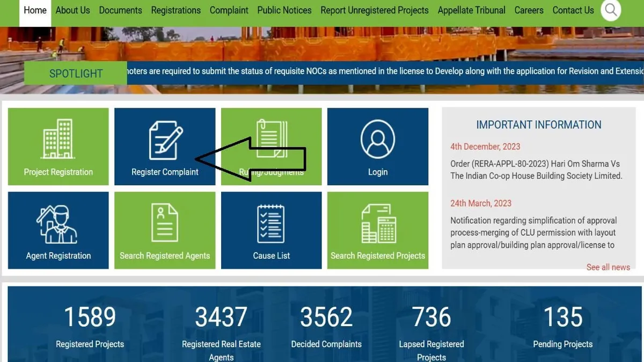644x362 pixels.
Task: Click the Project Registration building icon
Action: click(x=58, y=139)
